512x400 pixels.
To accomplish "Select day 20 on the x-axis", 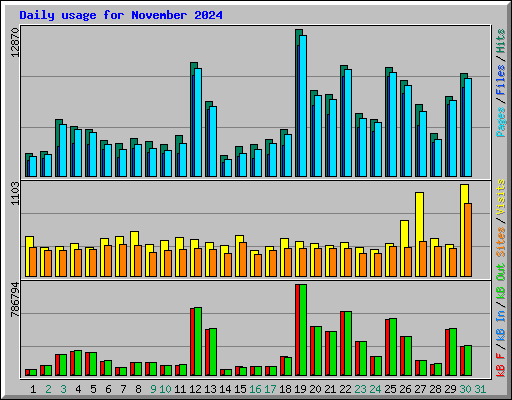I will [315, 389].
